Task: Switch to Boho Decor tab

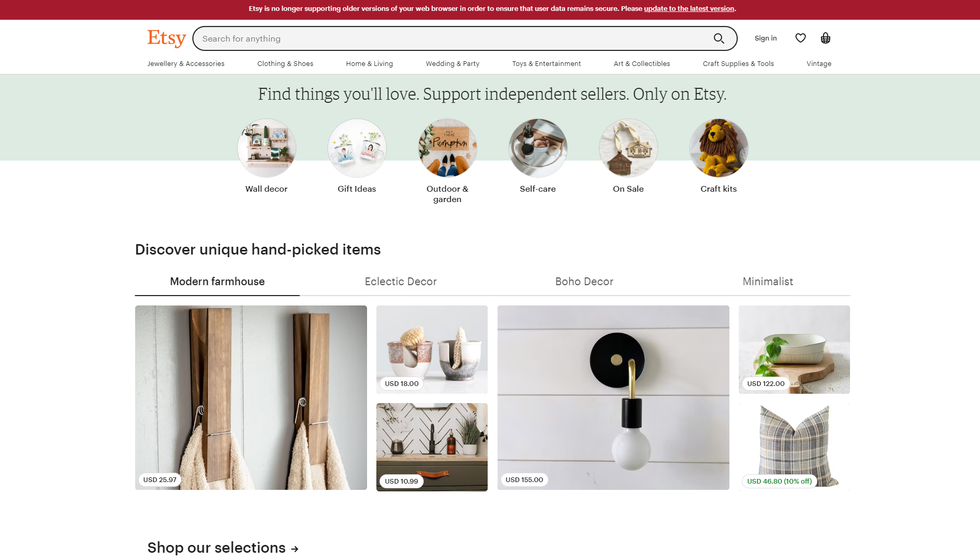Action: tap(584, 282)
